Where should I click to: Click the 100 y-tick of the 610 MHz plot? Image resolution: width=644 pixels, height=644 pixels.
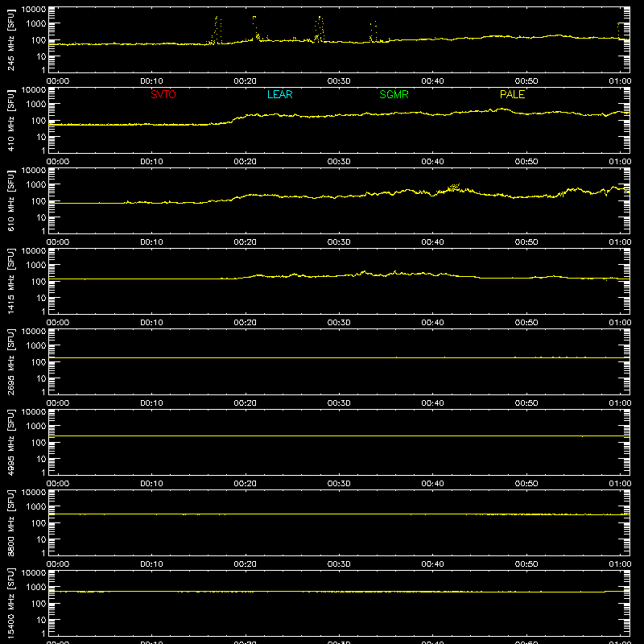pyautogui.click(x=39, y=201)
